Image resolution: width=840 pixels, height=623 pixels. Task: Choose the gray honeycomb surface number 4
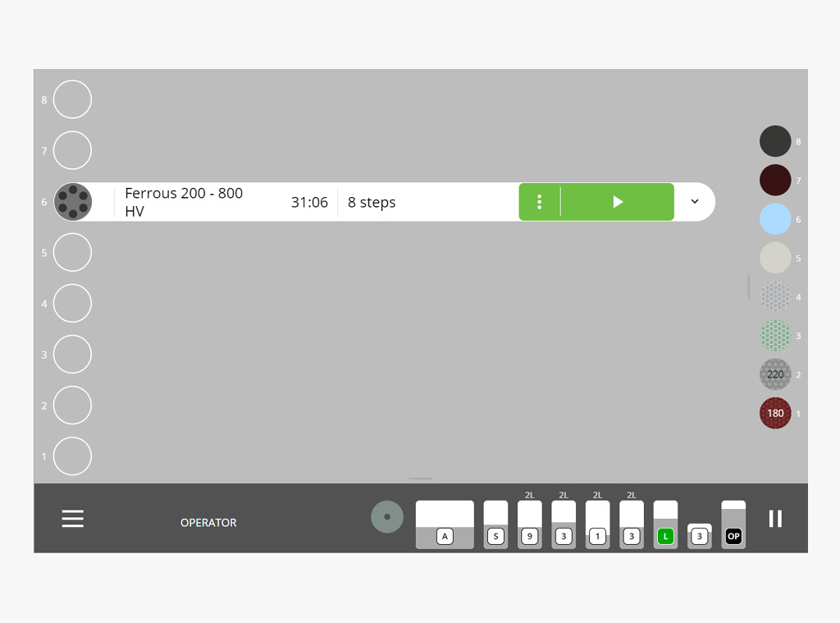775,296
